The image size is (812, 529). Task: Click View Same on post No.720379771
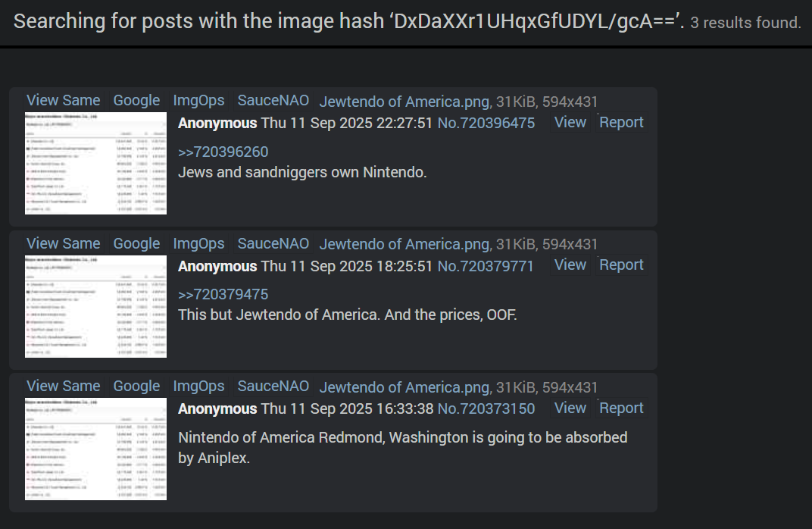click(x=63, y=243)
